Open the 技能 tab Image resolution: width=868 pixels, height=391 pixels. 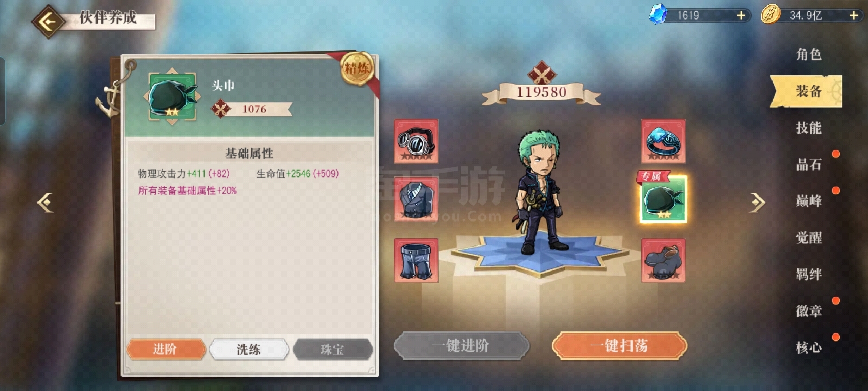coord(809,128)
